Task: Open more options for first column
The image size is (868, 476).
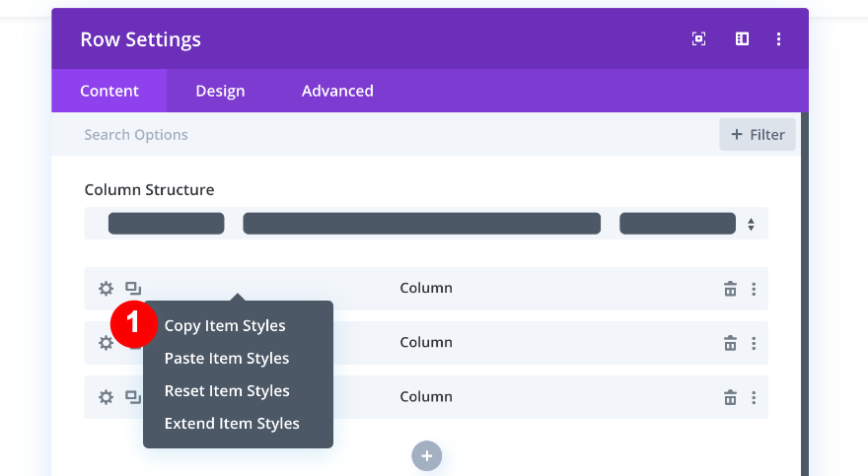Action: point(754,289)
